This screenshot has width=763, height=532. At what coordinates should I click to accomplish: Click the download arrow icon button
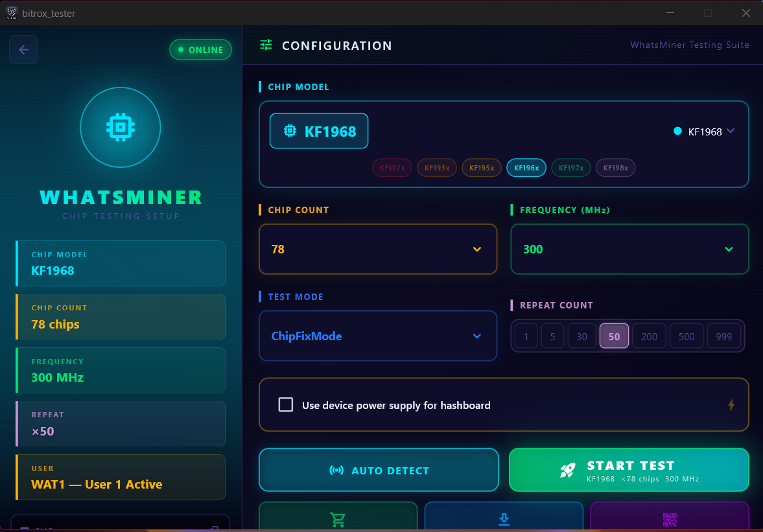pyautogui.click(x=504, y=518)
